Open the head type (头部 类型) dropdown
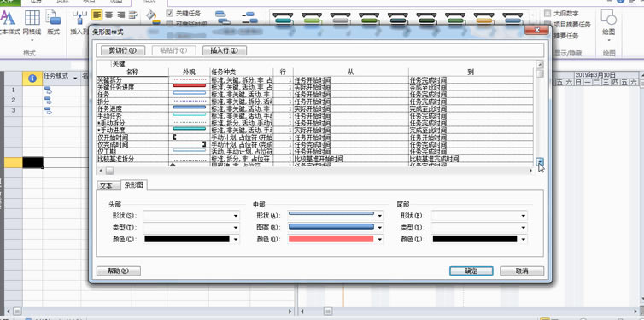Screen dimensions: 644x320 [236, 227]
